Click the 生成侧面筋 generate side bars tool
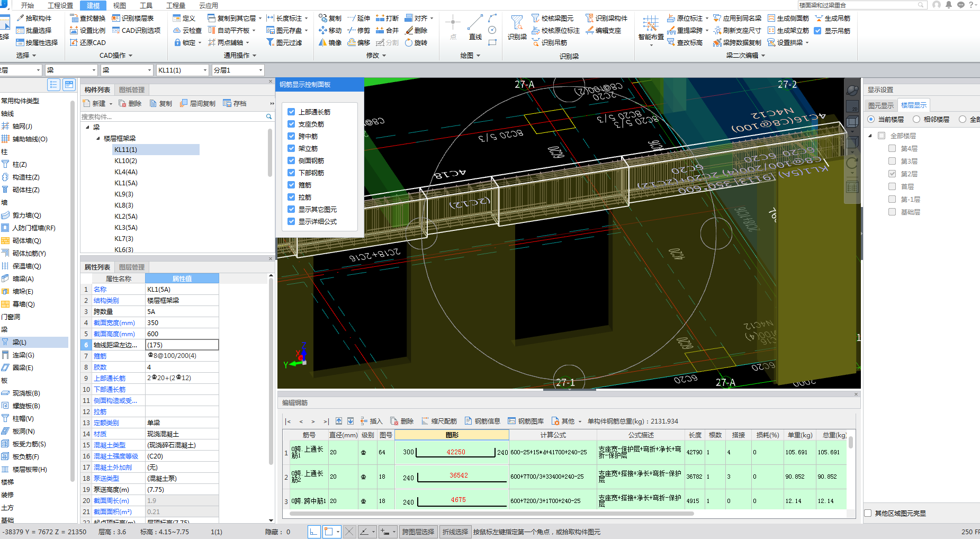Screen dimensions: 980x539 point(788,18)
